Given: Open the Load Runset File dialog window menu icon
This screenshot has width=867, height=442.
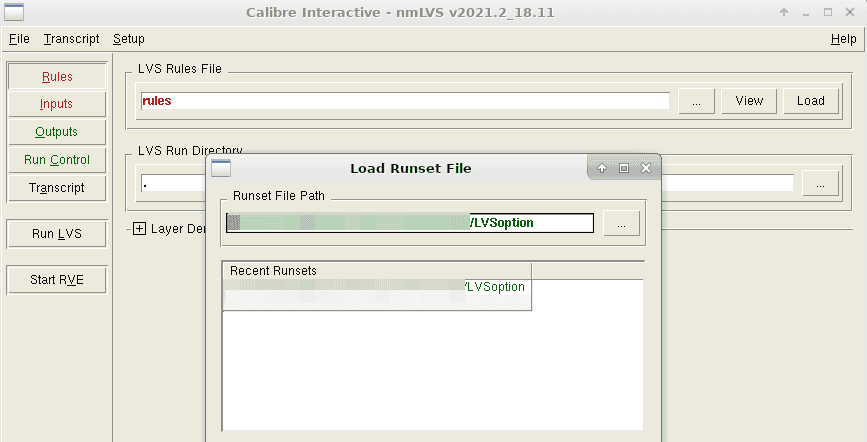Looking at the screenshot, I should 221,168.
